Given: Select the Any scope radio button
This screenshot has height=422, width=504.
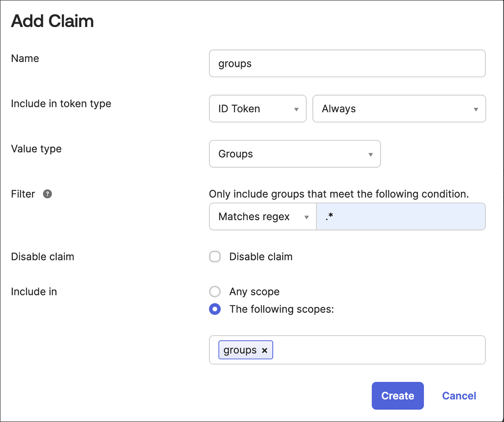Looking at the screenshot, I should [215, 292].
